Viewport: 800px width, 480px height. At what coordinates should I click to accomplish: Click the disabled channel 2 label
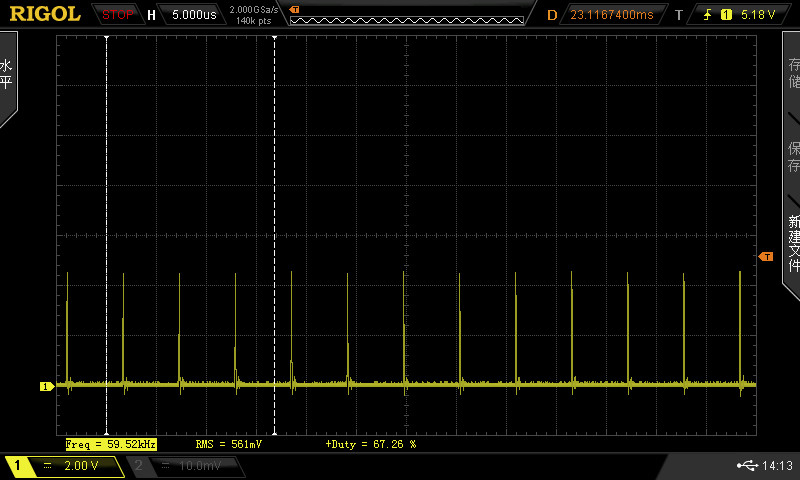click(138, 465)
